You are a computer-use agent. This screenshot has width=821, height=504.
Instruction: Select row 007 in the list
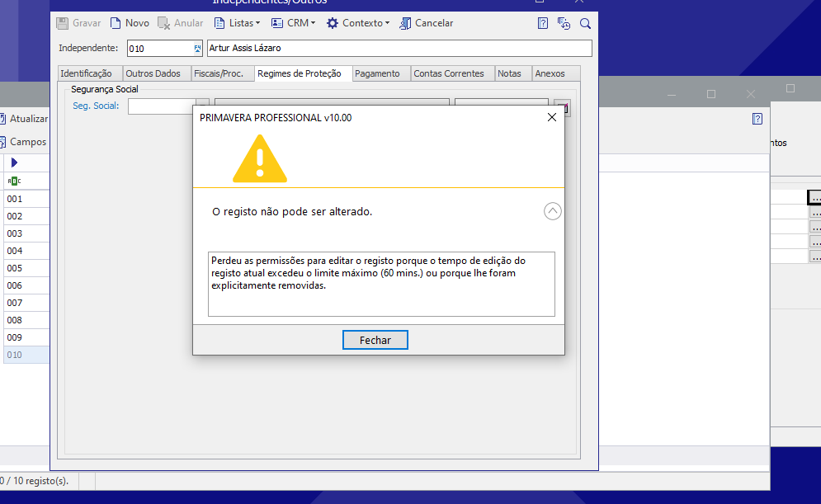[26, 303]
